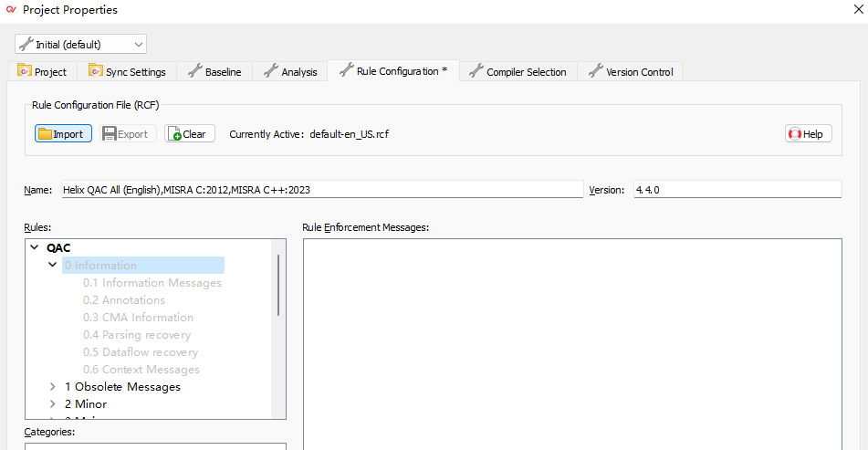The width and height of the screenshot is (868, 450).
Task: Open the Initial (default) configuration dropdown
Action: pos(81,44)
